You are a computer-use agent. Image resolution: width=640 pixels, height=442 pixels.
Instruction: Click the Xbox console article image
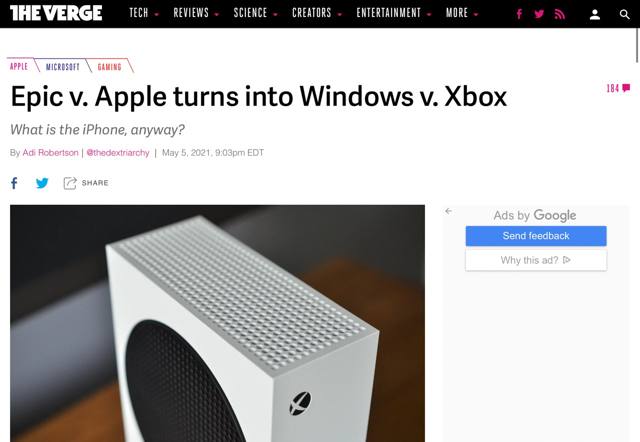click(x=217, y=323)
